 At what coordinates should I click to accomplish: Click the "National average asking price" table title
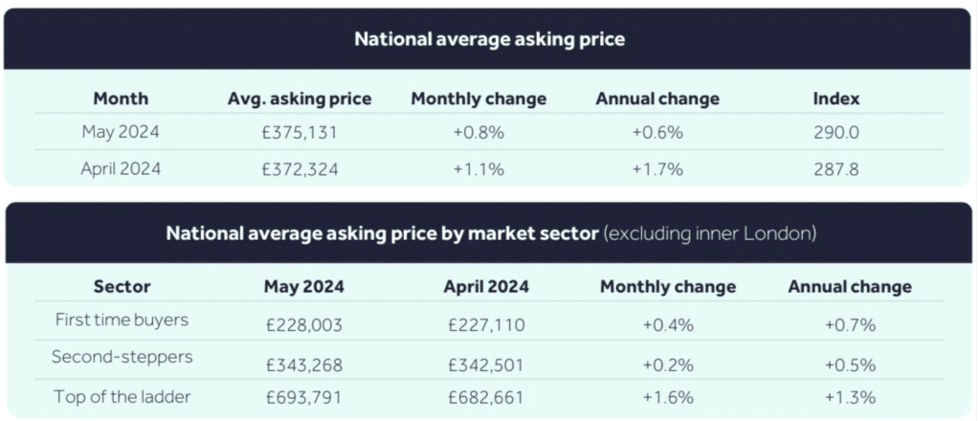[489, 39]
